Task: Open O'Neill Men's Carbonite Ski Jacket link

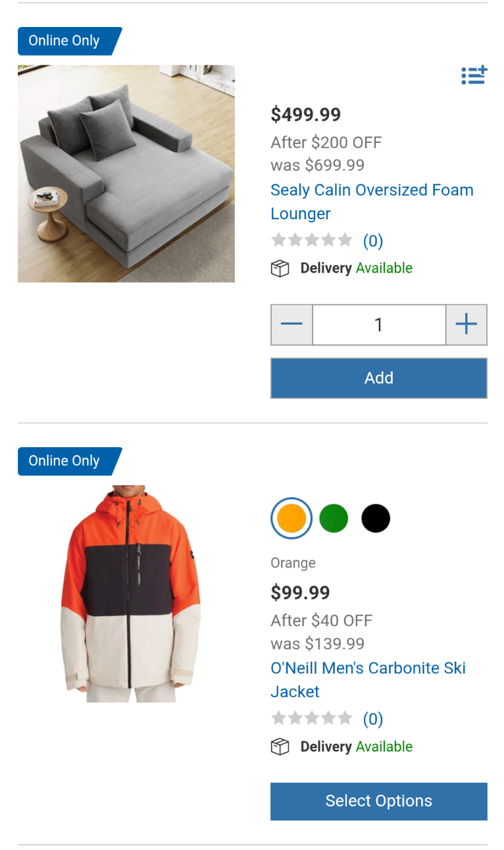Action: pos(368,679)
